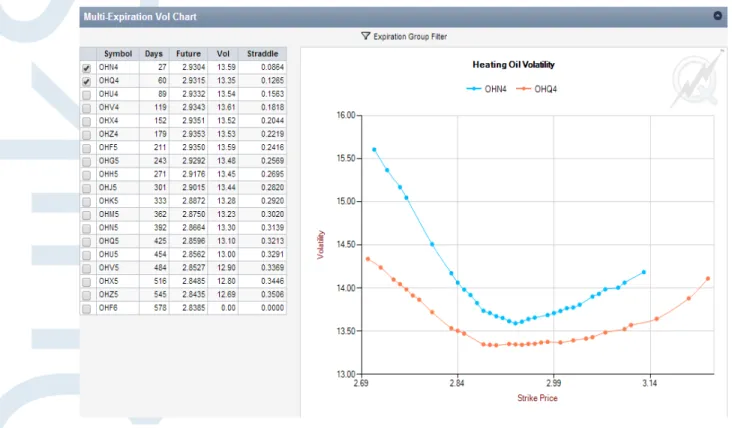Click the Days value 211
Screen dimensions: 732x428
[x=160, y=147]
